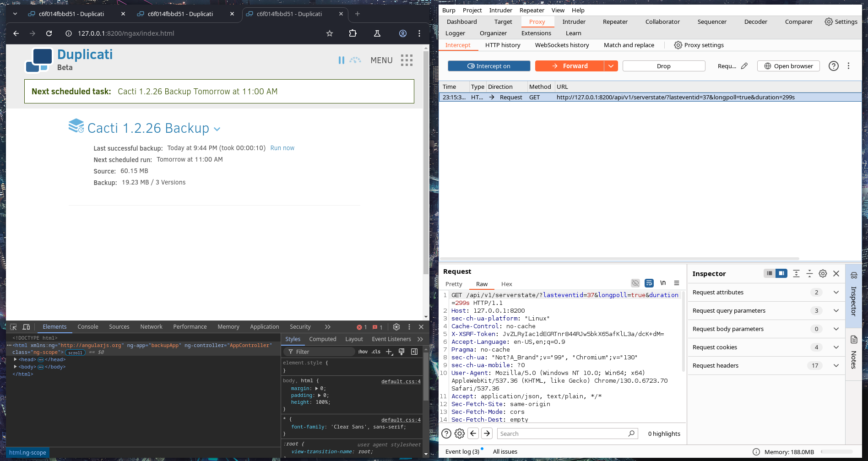
Task: Open the browser profile avatar icon
Action: point(403,33)
